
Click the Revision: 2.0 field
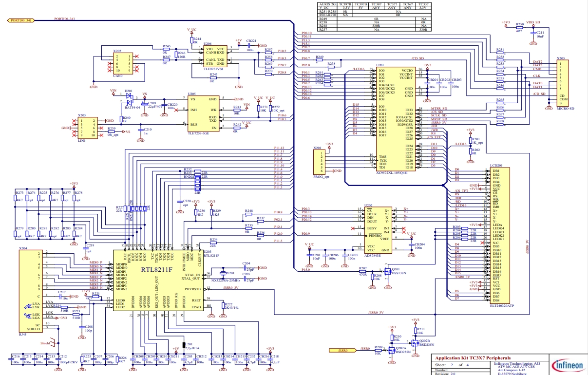tap(445, 374)
